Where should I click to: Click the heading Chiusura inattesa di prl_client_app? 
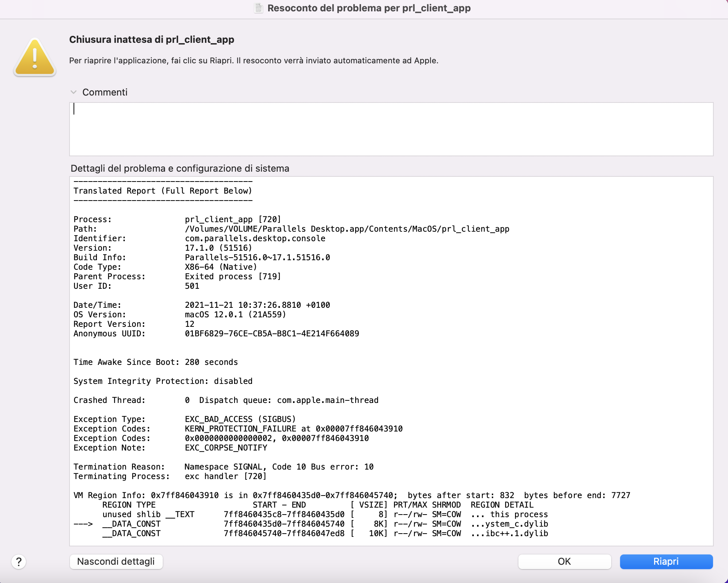coord(151,40)
